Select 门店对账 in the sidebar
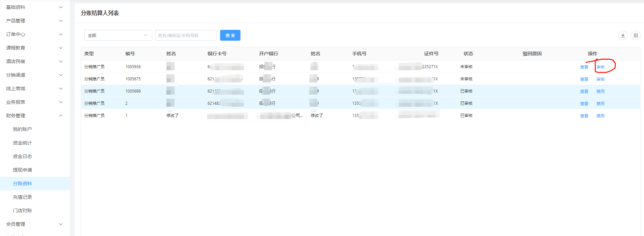Viewport: 644px width, 236px height. point(22,211)
